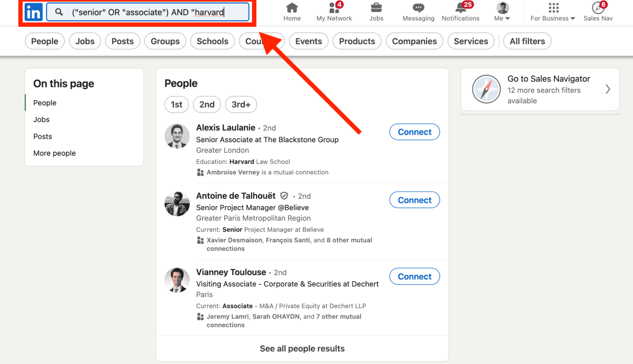633x364 pixels.
Task: Filter results by Posts pill
Action: (123, 41)
